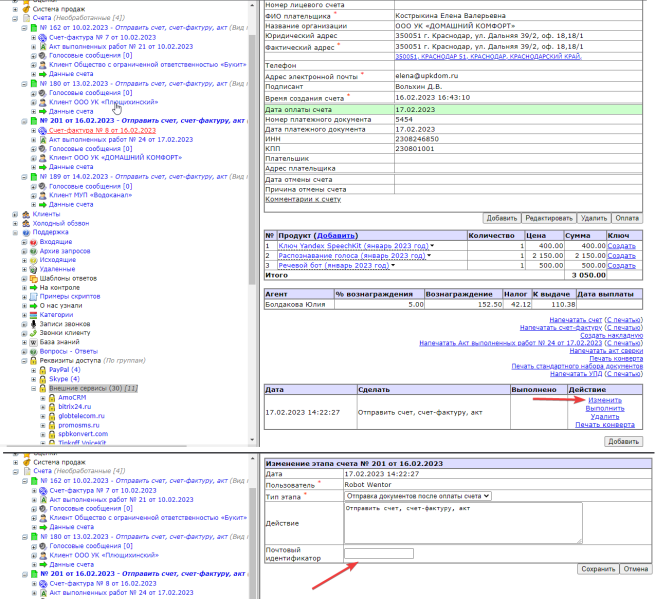Click the Сохранить button
Viewport: 655px width, 599px height.
(x=598, y=569)
